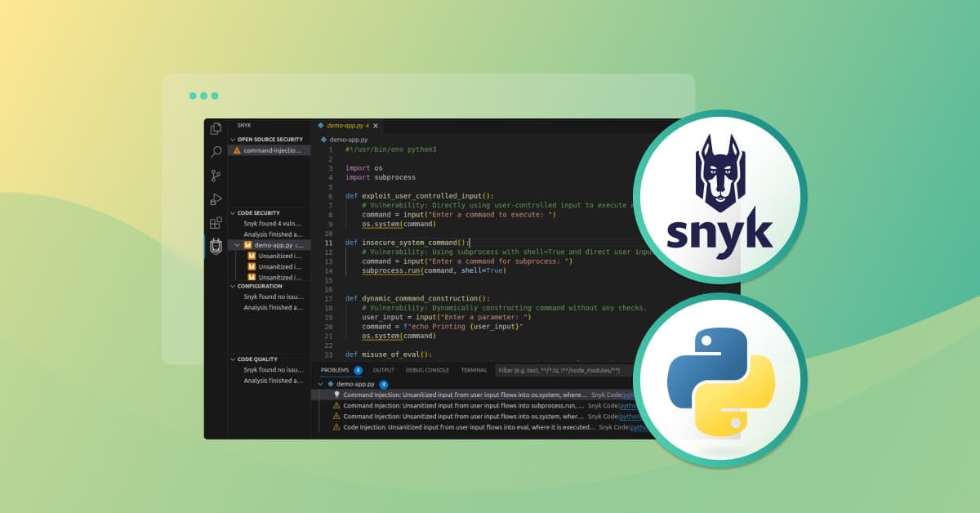Open the Run and Debug icon

point(216,199)
